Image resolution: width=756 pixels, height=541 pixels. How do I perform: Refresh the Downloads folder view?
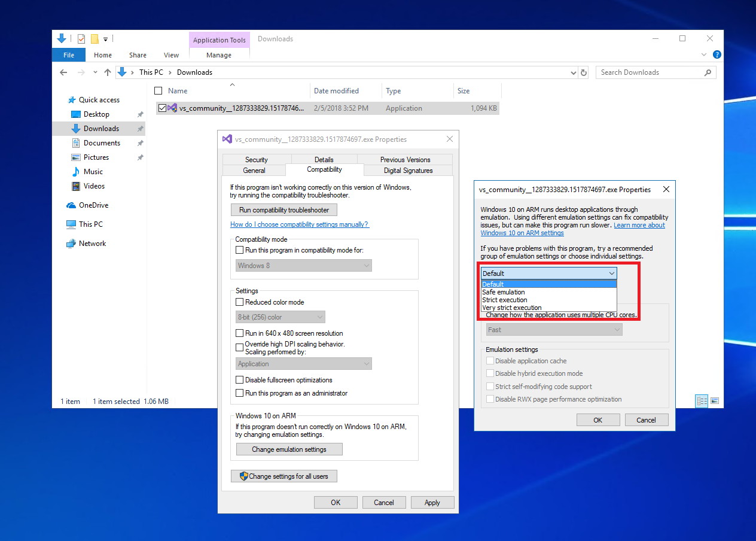(584, 72)
